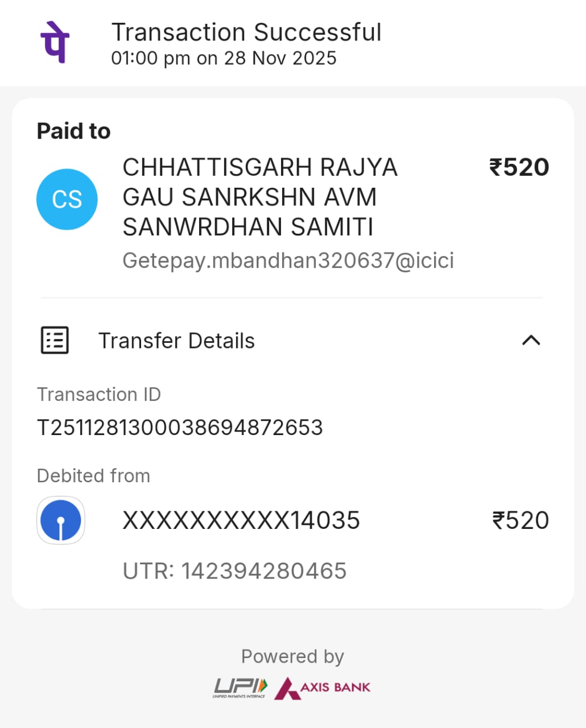Image resolution: width=586 pixels, height=728 pixels.
Task: Tap the PhonePe logo icon
Action: tap(55, 42)
